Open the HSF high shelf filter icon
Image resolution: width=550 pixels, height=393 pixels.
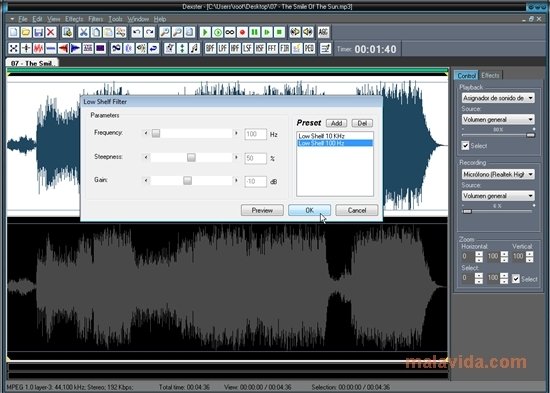(260, 48)
